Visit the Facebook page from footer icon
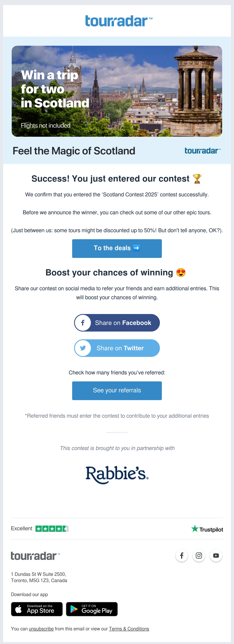This screenshot has width=234, height=644. tap(182, 555)
